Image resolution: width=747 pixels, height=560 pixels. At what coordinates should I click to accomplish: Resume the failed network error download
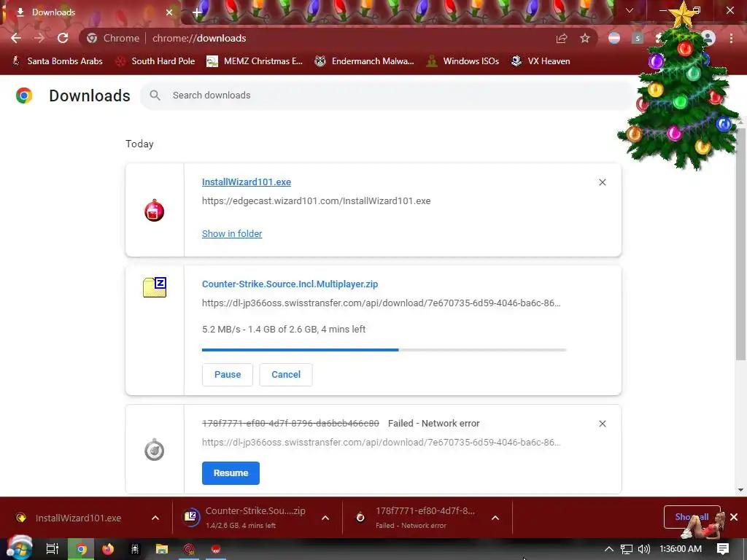231,472
